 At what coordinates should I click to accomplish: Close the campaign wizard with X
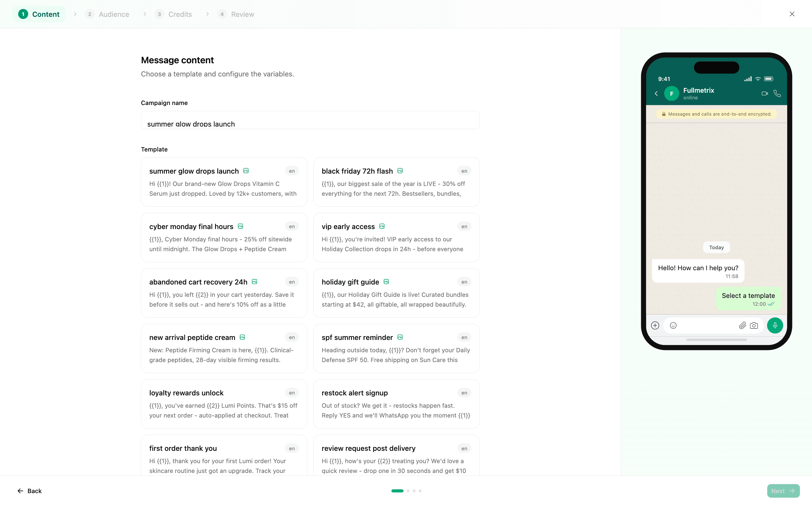click(x=792, y=14)
